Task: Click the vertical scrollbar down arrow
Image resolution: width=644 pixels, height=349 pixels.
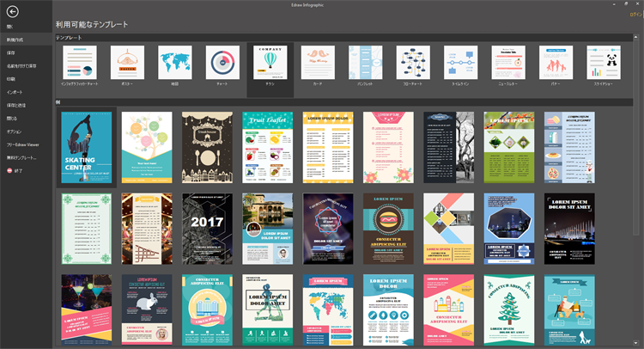Action: click(x=636, y=343)
